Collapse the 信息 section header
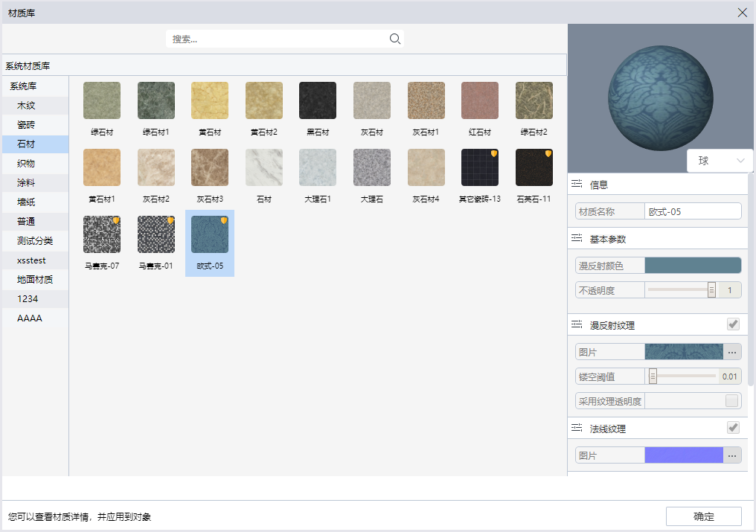This screenshot has height=532, width=756. pos(599,185)
